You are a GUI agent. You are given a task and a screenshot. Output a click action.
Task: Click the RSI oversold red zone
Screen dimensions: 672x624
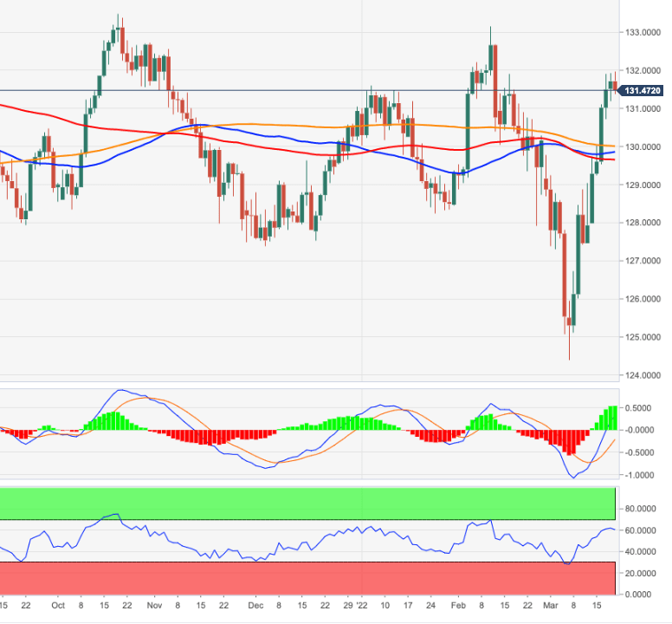[307, 578]
